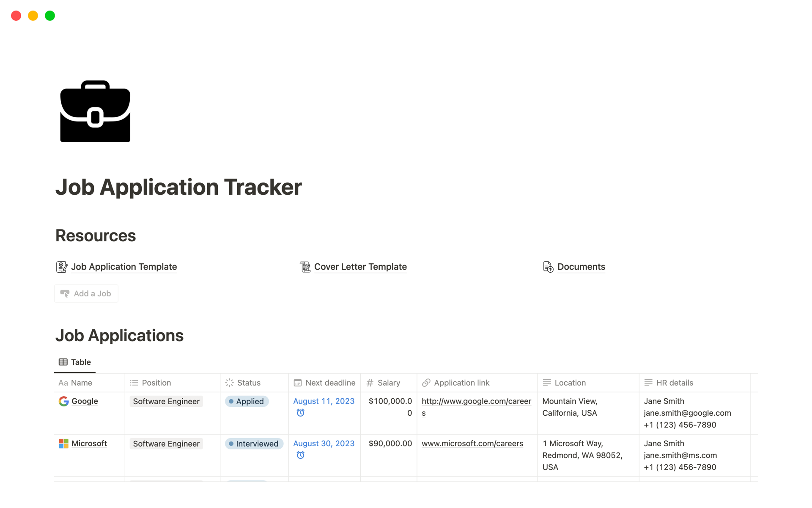
Task: Click the briefcase page icon
Action: [95, 111]
